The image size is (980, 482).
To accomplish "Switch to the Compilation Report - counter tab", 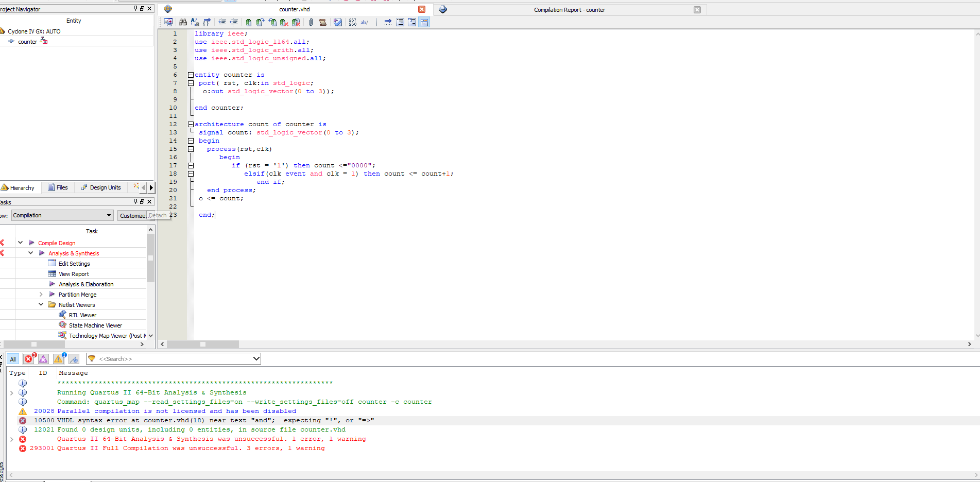I will (x=569, y=10).
